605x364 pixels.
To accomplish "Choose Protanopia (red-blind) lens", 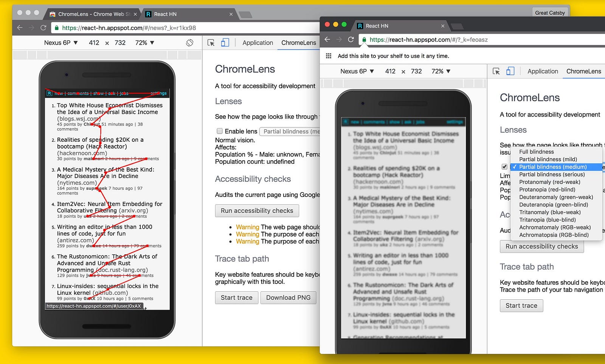I will click(556, 189).
